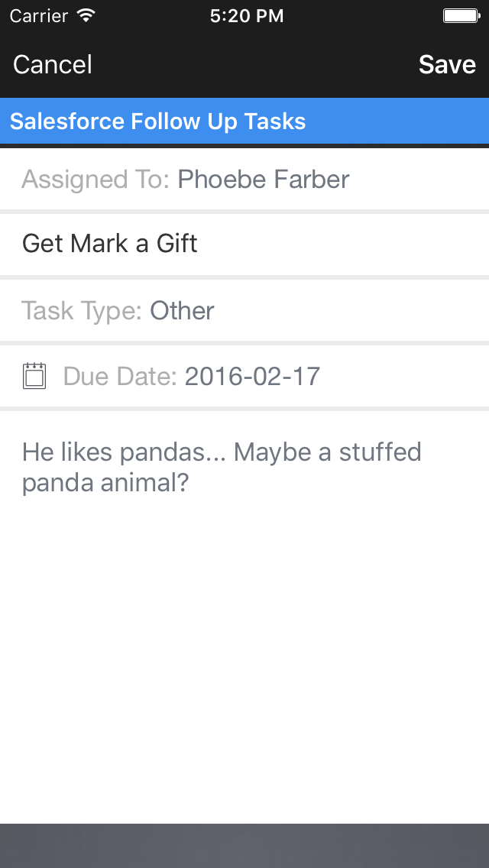Tap the Carrier text in status bar
The width and height of the screenshot is (489, 868).
38,15
